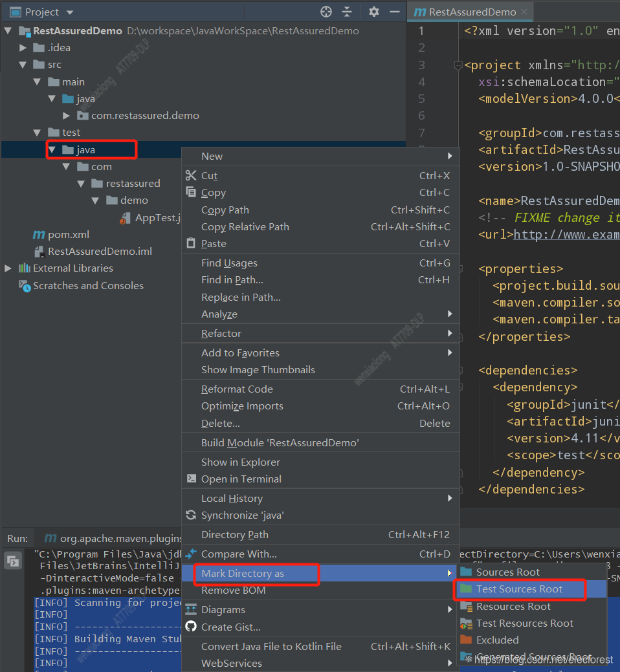Mark directory as Resources Root
Screen dimensions: 620x672
pyautogui.click(x=533, y=607)
